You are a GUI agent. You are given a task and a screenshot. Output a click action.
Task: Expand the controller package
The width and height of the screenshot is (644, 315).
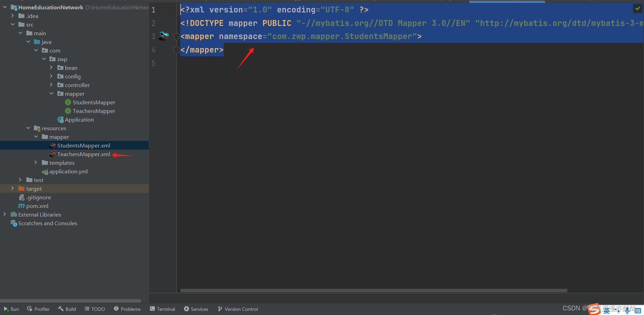coord(51,85)
